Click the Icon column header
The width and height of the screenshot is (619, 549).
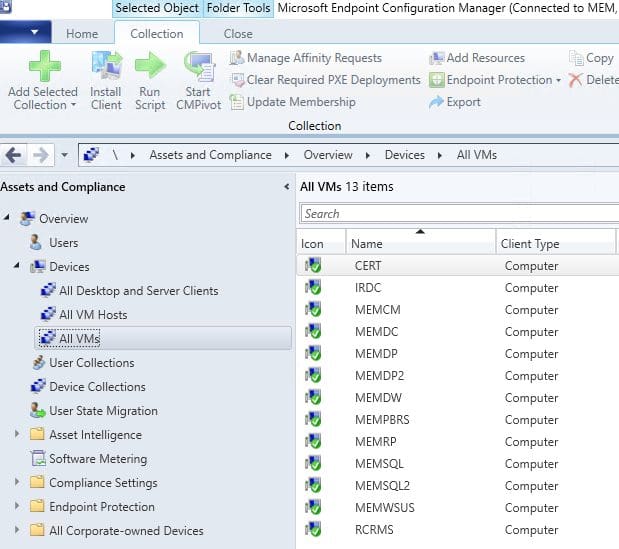coord(321,241)
